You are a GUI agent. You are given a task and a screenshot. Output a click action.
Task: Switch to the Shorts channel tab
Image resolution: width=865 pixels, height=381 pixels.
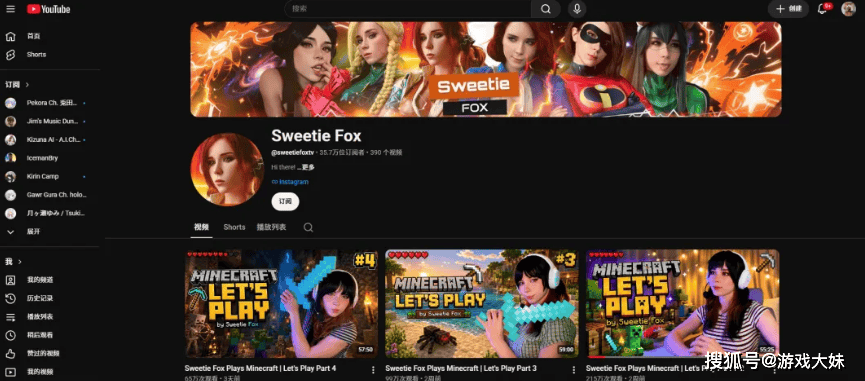tap(234, 227)
